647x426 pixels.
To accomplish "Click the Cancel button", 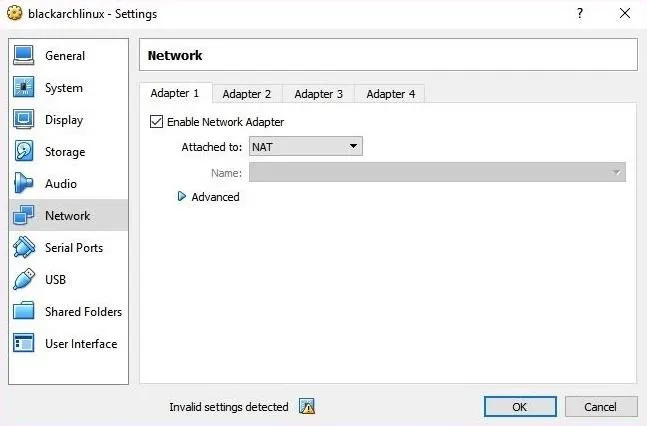I will pyautogui.click(x=601, y=407).
